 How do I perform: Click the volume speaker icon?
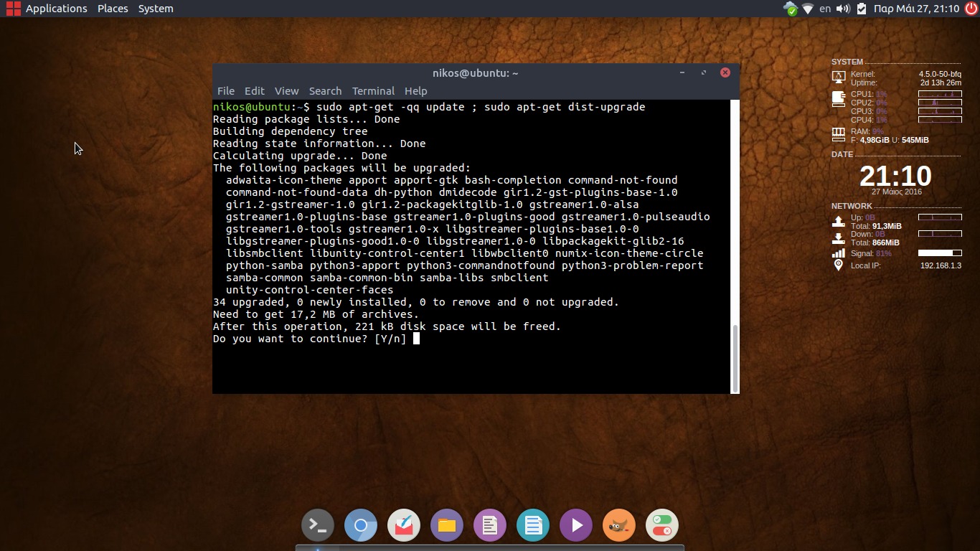[843, 9]
